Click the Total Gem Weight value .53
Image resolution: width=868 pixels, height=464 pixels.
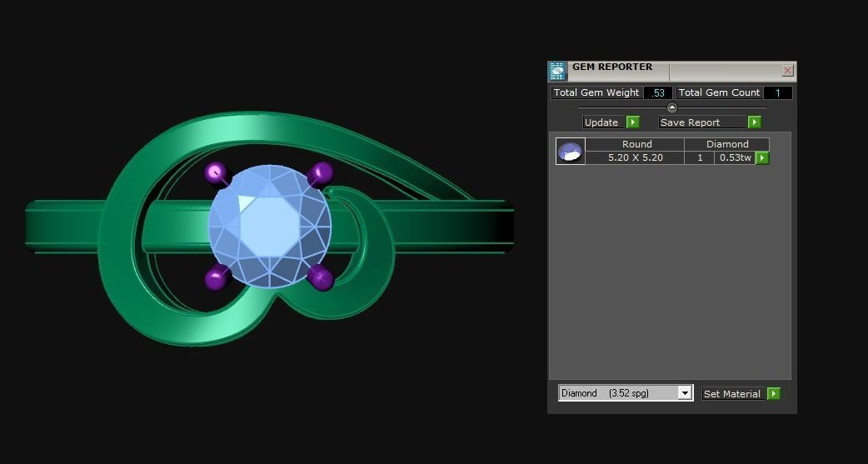[x=657, y=93]
